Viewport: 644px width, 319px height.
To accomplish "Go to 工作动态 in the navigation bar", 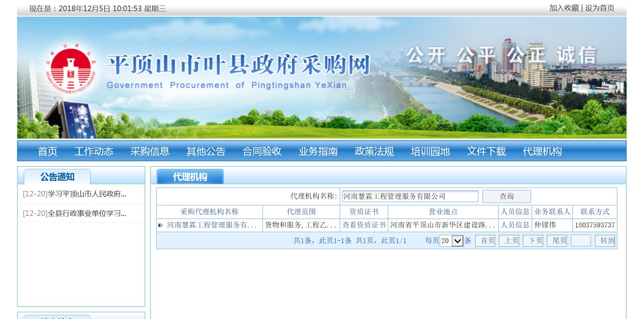I will (94, 151).
